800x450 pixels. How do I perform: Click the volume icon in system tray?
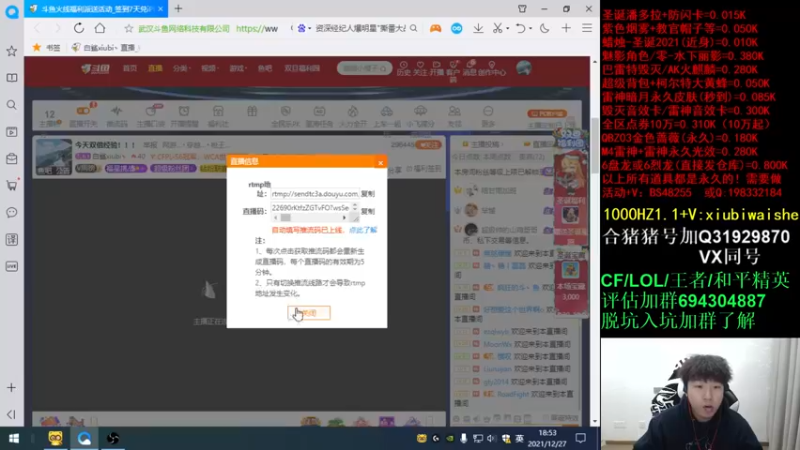tap(491, 438)
